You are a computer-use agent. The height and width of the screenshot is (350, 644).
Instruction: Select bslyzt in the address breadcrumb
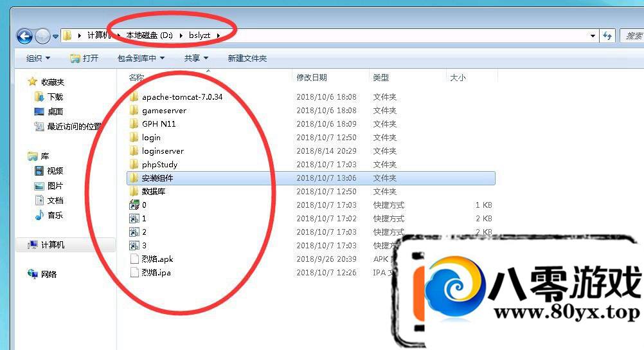pos(200,35)
